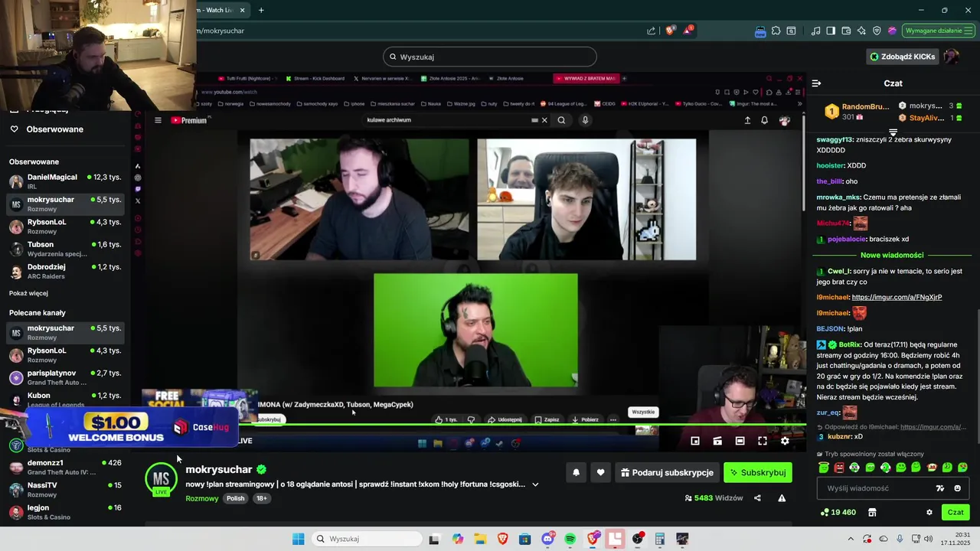This screenshot has height=551, width=980.
Task: Toggle the text formatting icon in chat input
Action: tap(940, 488)
